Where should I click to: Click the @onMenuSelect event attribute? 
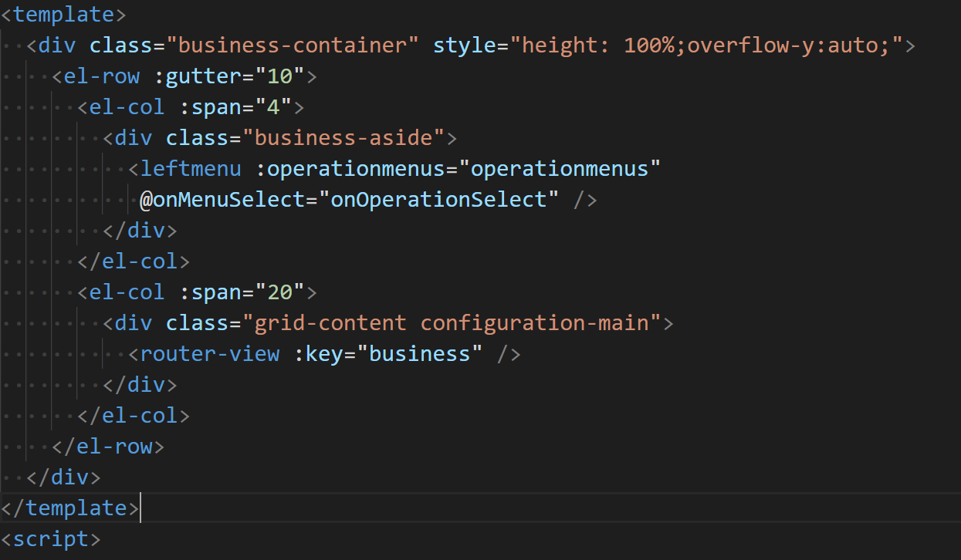[222, 200]
